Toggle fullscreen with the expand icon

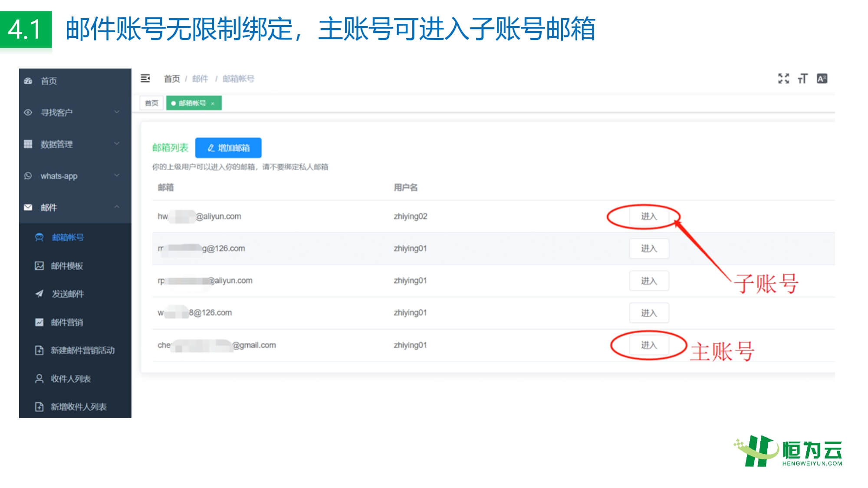coord(783,79)
